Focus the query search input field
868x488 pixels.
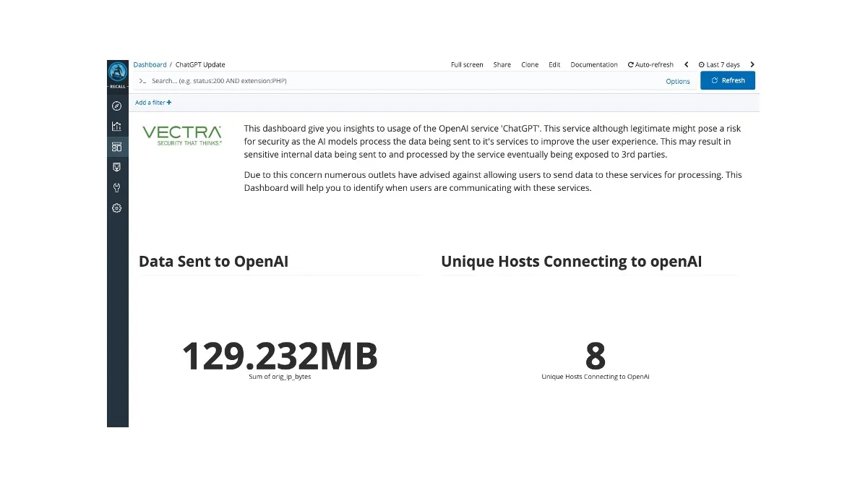398,81
